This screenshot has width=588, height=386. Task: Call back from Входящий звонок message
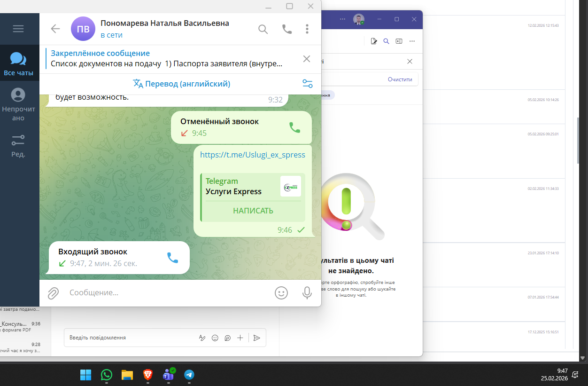[x=173, y=258]
